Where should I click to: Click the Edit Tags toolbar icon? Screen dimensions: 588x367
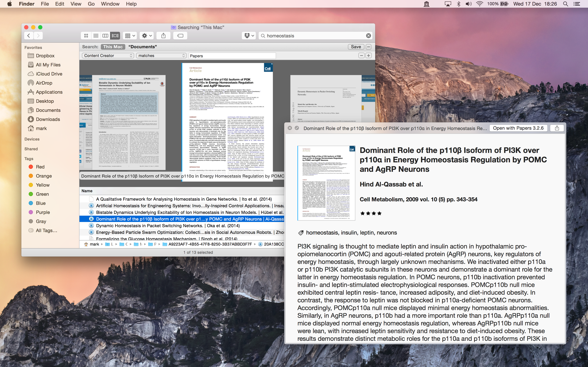tap(180, 36)
